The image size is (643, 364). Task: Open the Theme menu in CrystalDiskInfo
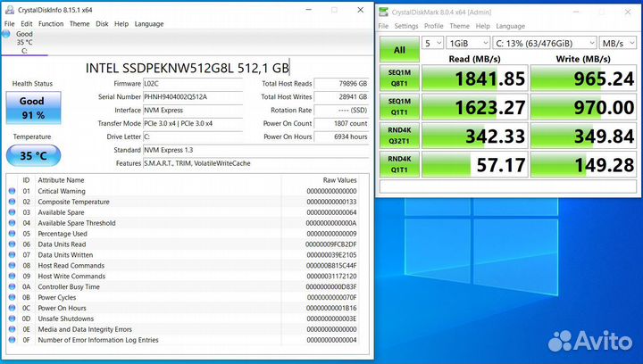[x=79, y=24]
